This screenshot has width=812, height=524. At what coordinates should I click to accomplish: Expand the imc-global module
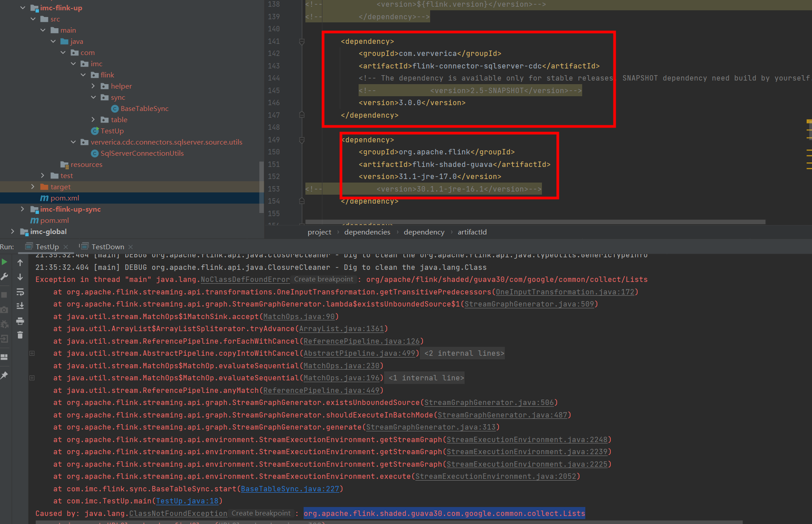coord(13,231)
